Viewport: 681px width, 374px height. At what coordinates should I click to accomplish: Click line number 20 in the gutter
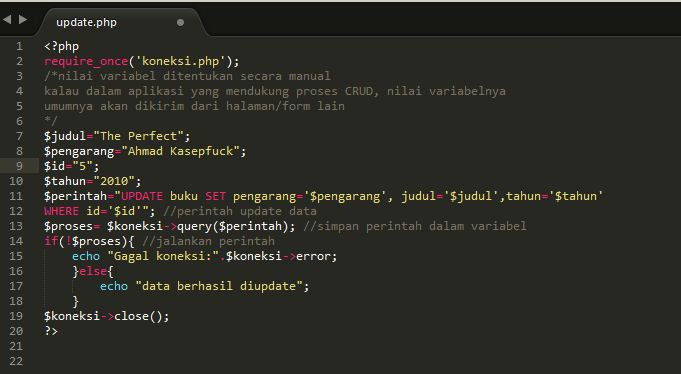tap(16, 331)
